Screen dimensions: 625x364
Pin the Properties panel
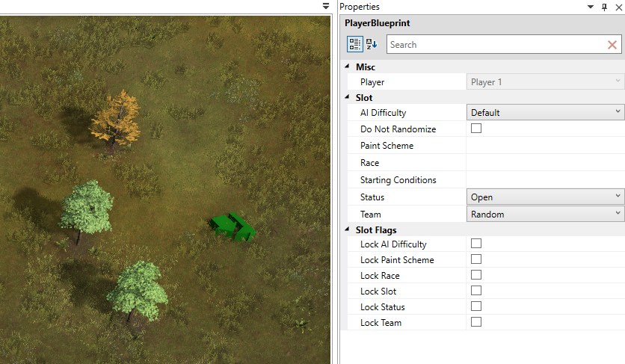pyautogui.click(x=604, y=7)
